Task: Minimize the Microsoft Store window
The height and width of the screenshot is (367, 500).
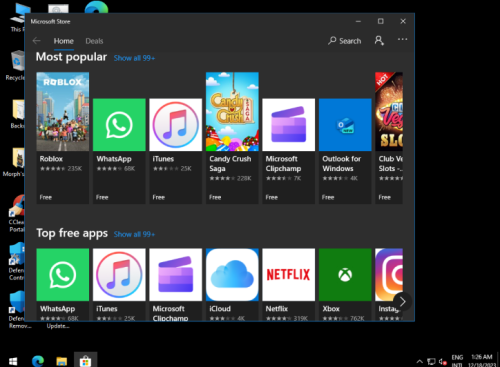Action: click(358, 21)
